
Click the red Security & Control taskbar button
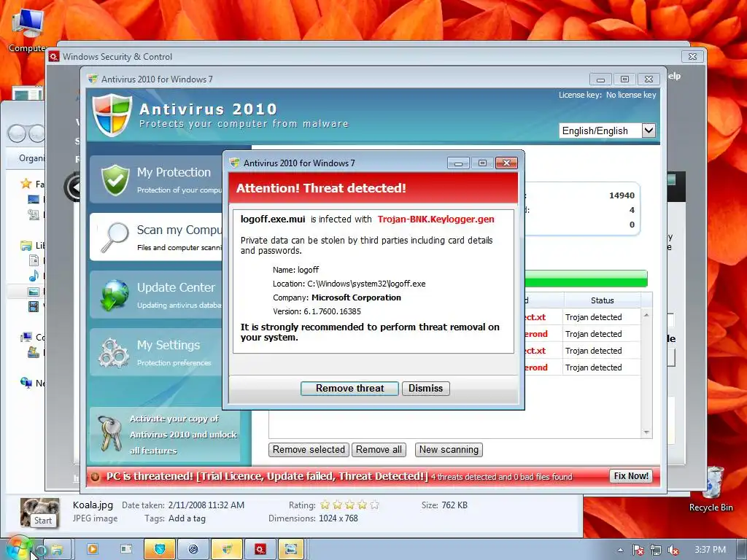click(x=260, y=550)
